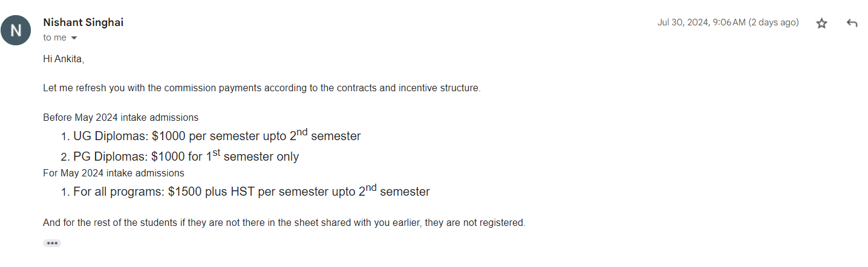Open the sender's round N avatar

(16, 30)
